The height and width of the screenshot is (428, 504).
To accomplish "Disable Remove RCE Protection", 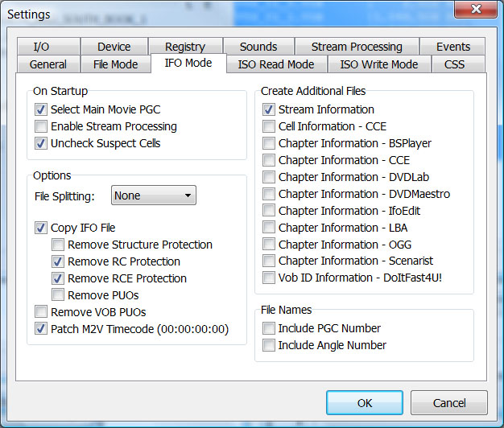I will pyautogui.click(x=58, y=278).
